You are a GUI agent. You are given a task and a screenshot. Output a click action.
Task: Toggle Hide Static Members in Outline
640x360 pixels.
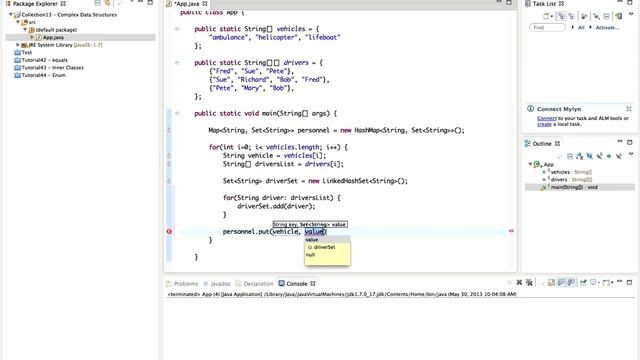[599, 156]
